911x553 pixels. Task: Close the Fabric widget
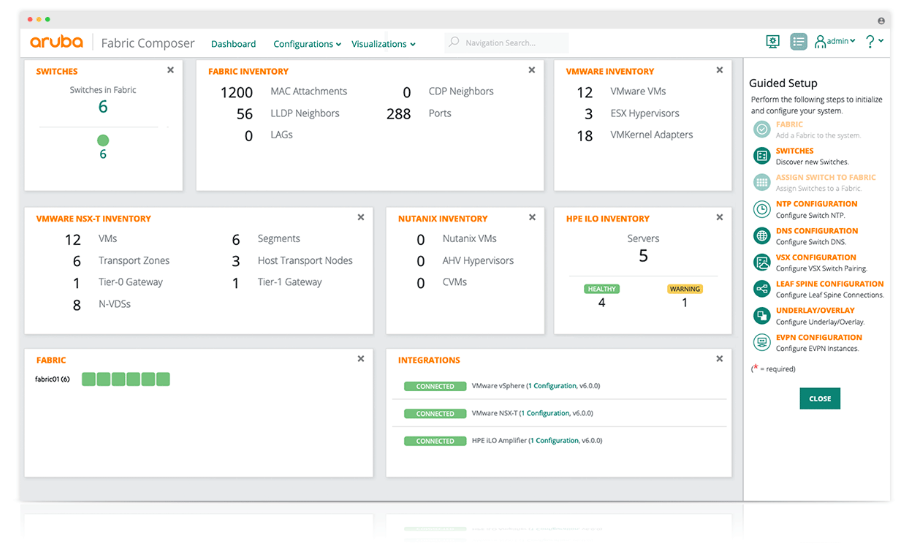coord(361,359)
